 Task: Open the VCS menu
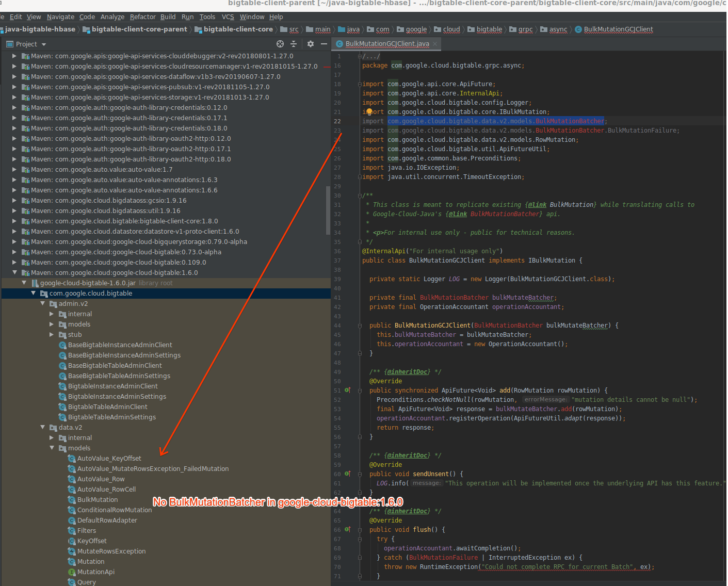tap(228, 17)
